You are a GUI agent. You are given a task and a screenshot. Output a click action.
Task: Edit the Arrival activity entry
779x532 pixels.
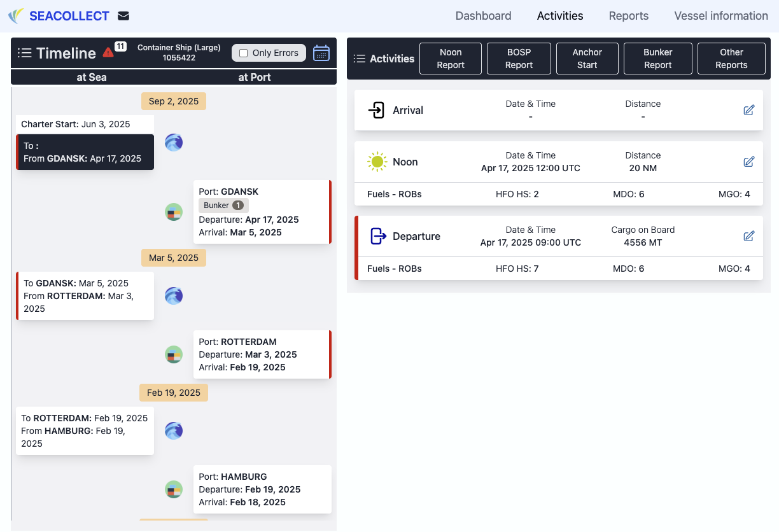coord(748,110)
